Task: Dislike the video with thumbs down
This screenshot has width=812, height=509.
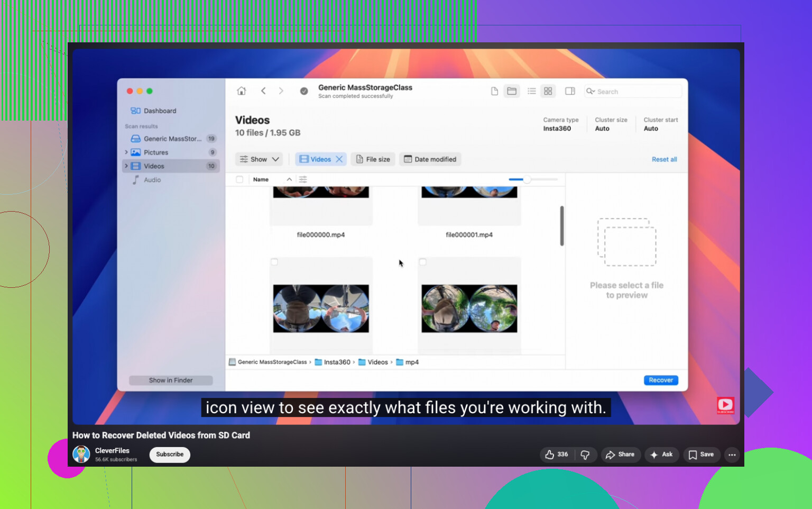Action: click(585, 455)
